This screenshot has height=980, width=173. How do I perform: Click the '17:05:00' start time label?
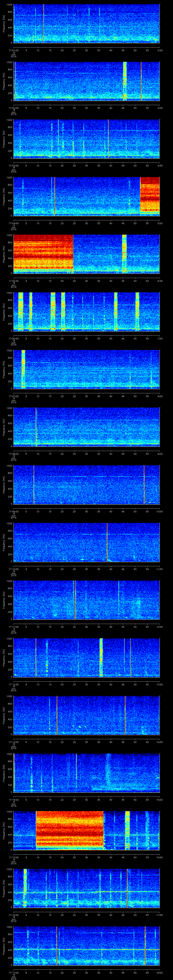coord(13,281)
